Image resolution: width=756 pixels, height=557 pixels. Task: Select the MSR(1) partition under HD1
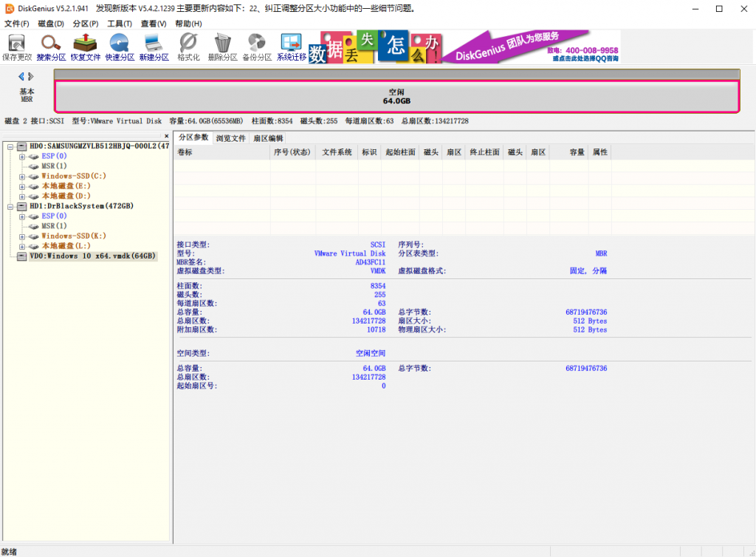54,226
